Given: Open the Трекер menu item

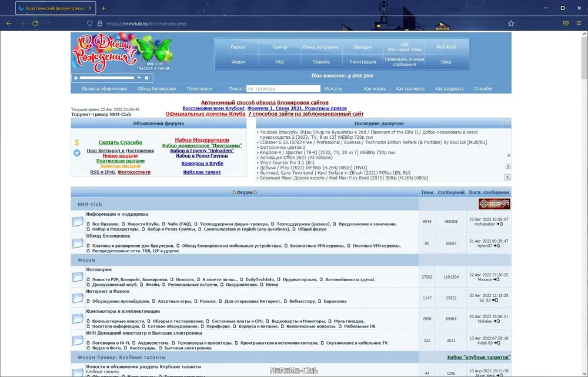Looking at the screenshot, I should coord(280,47).
